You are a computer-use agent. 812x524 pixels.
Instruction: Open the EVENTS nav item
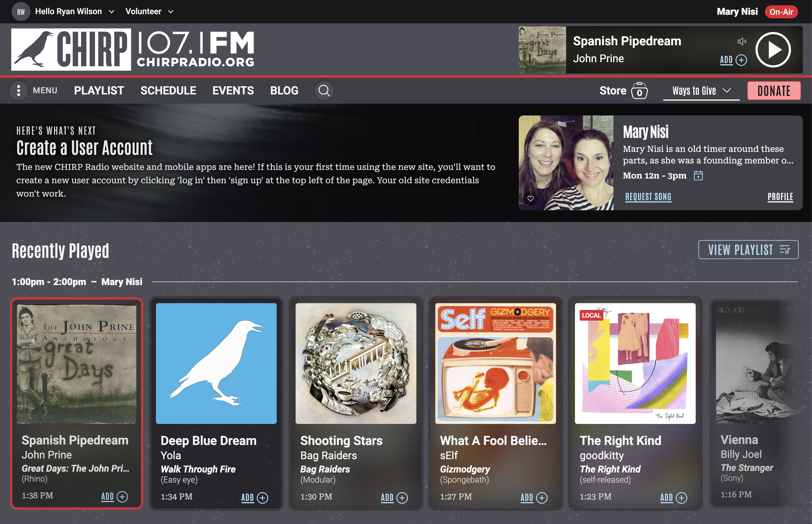click(x=233, y=91)
